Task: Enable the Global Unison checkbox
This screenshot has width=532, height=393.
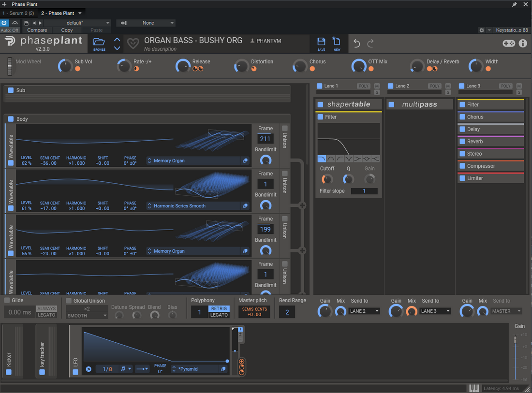Action: coord(69,300)
